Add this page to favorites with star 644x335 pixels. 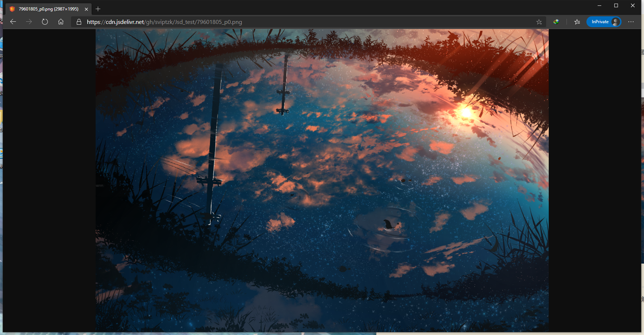[539, 22]
